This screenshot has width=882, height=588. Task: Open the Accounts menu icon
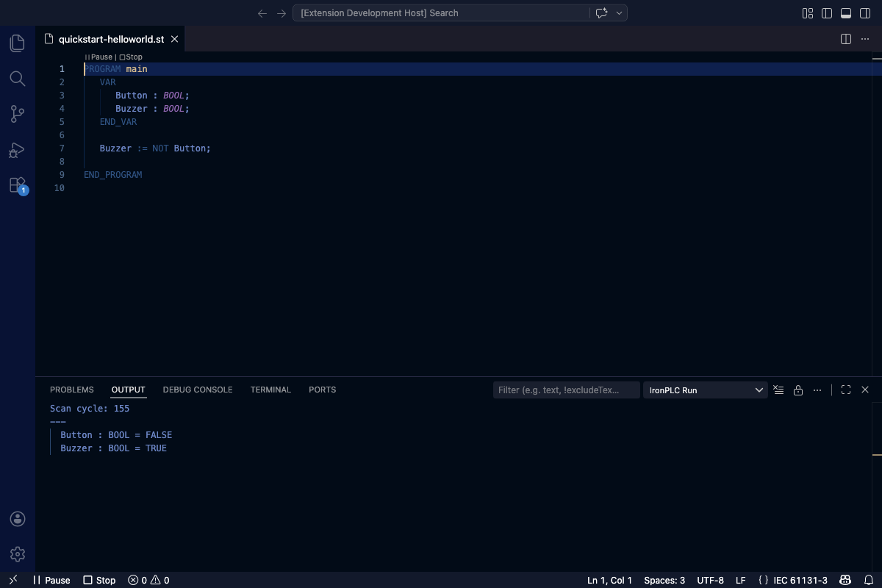tap(17, 518)
